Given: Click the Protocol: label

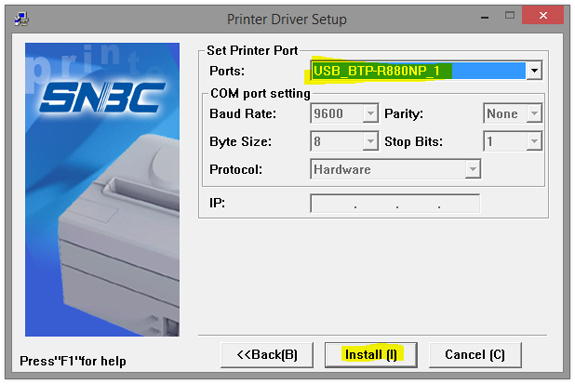Looking at the screenshot, I should pyautogui.click(x=236, y=169).
